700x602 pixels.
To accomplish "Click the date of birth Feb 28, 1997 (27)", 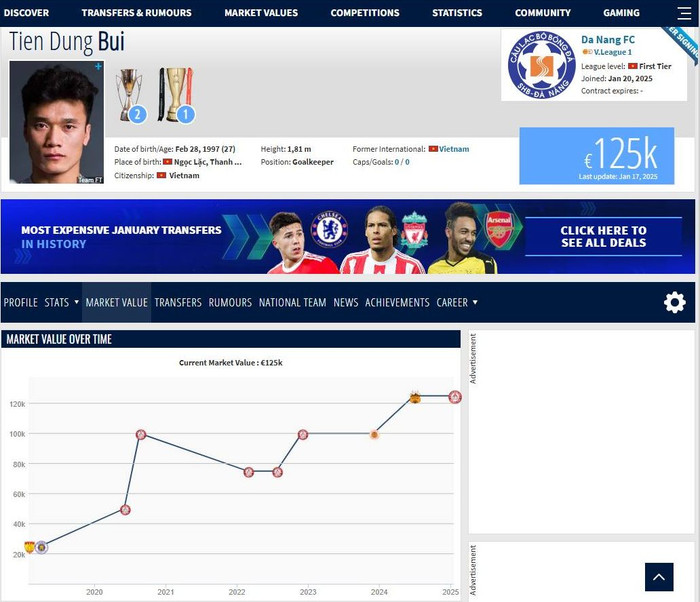I will pyautogui.click(x=205, y=149).
